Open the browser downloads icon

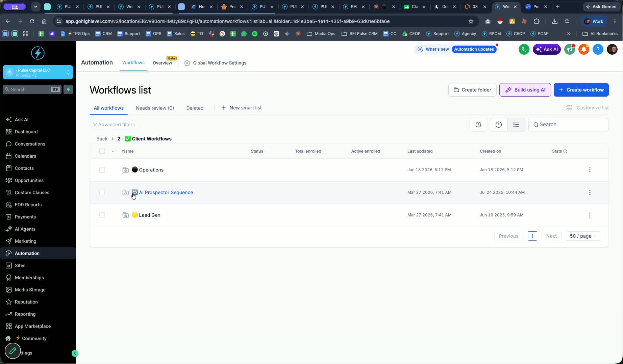click(x=555, y=21)
